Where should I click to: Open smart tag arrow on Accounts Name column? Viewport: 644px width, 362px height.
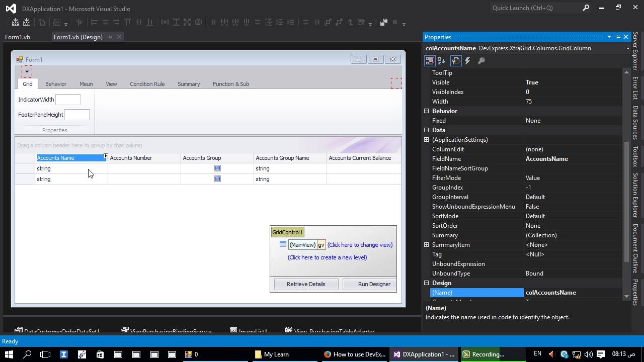coord(105,156)
